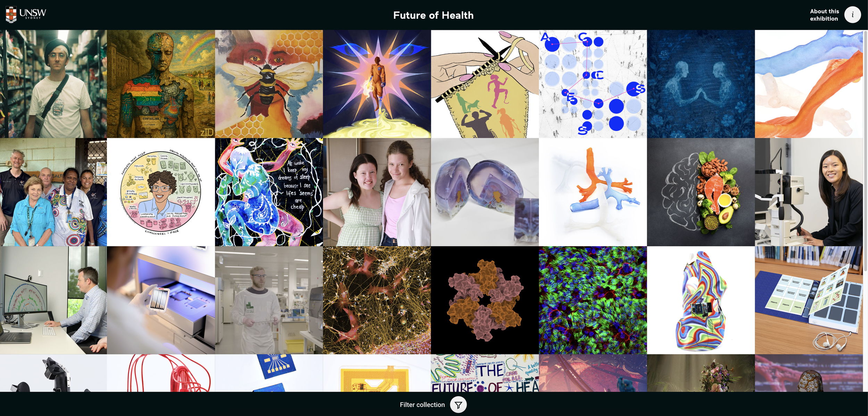This screenshot has height=416, width=868.
Task: Click the filter funnel icon
Action: pos(458,405)
